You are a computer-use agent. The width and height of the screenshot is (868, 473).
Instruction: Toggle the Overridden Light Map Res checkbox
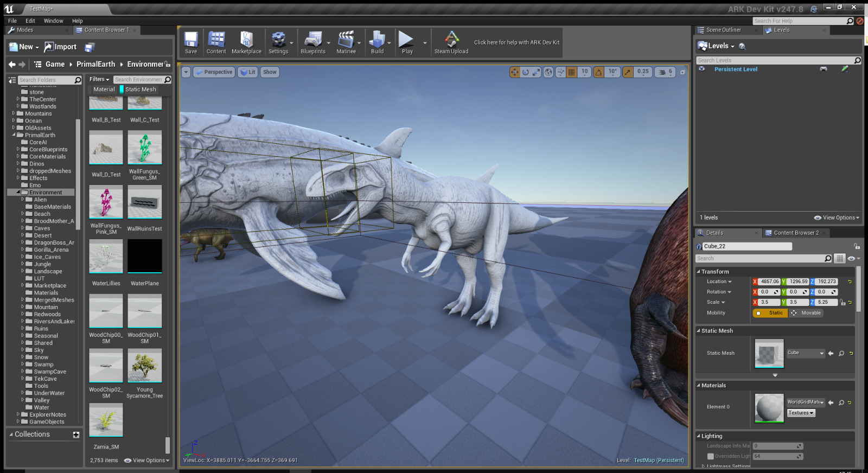click(x=710, y=457)
